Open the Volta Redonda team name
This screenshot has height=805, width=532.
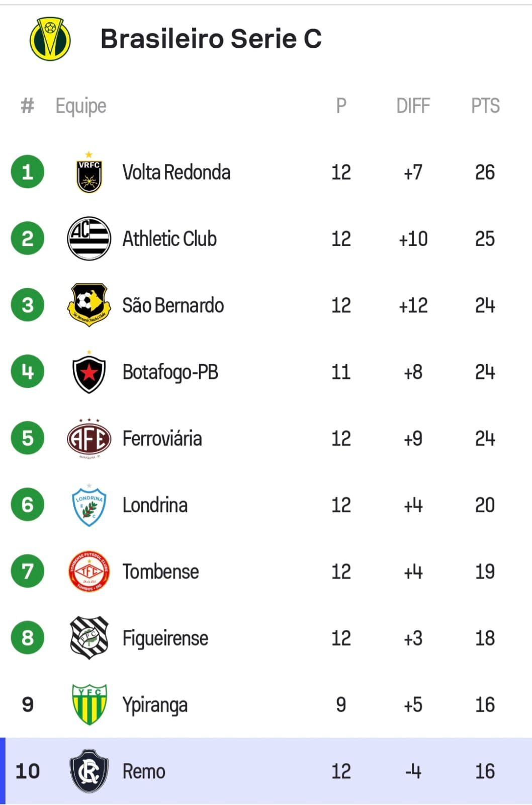click(x=176, y=173)
